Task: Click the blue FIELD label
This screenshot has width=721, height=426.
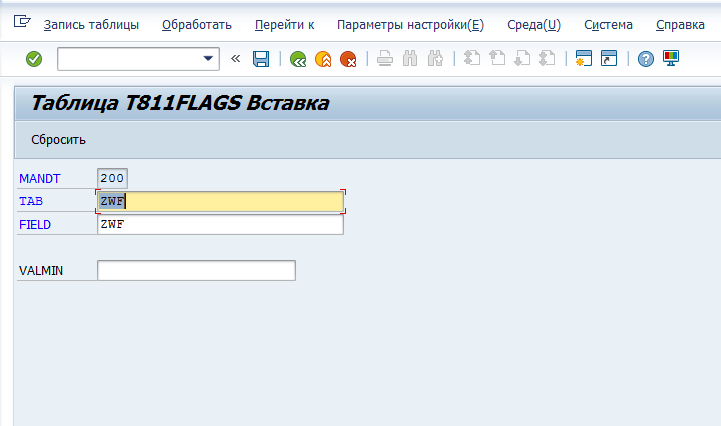Action: 35,225
